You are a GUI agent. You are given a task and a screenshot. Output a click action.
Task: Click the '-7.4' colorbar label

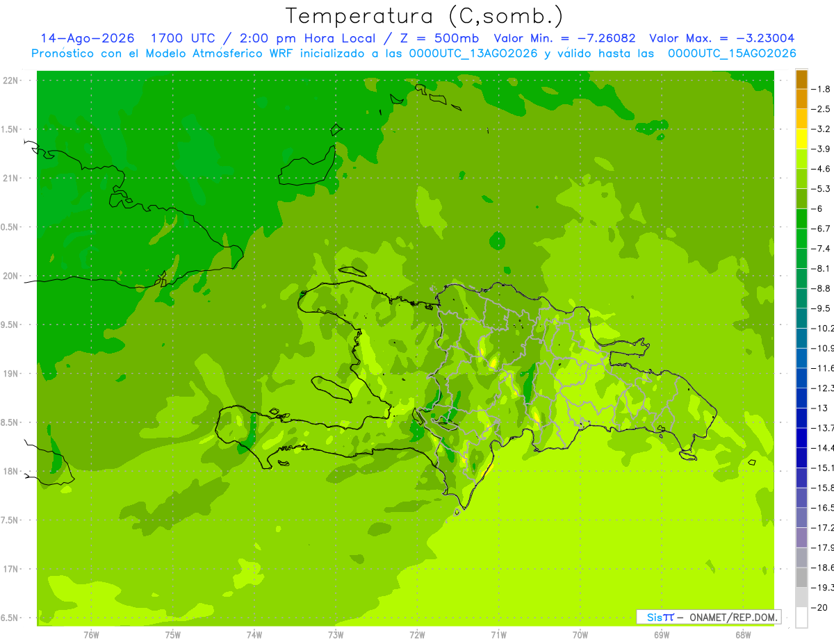tap(822, 249)
